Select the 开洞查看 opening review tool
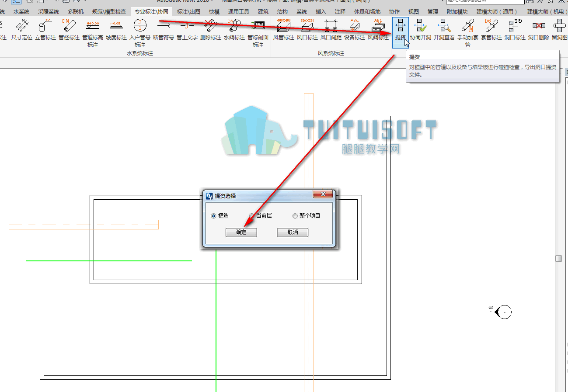568x392 pixels. pyautogui.click(x=444, y=30)
